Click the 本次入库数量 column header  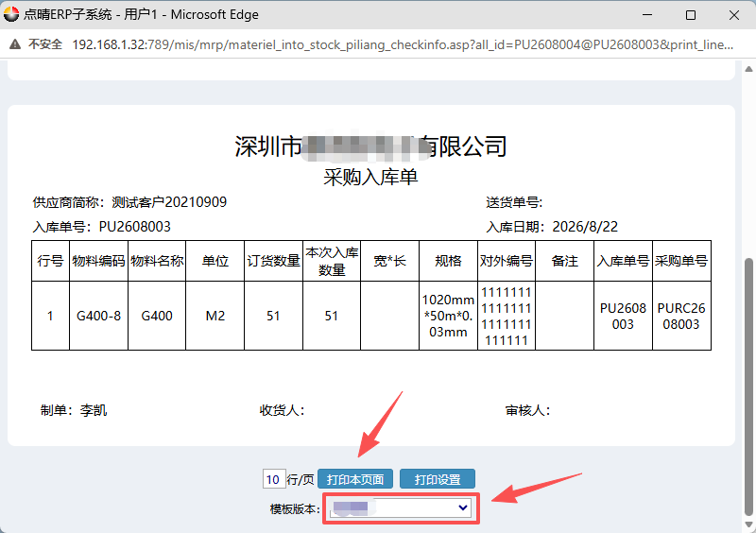332,261
